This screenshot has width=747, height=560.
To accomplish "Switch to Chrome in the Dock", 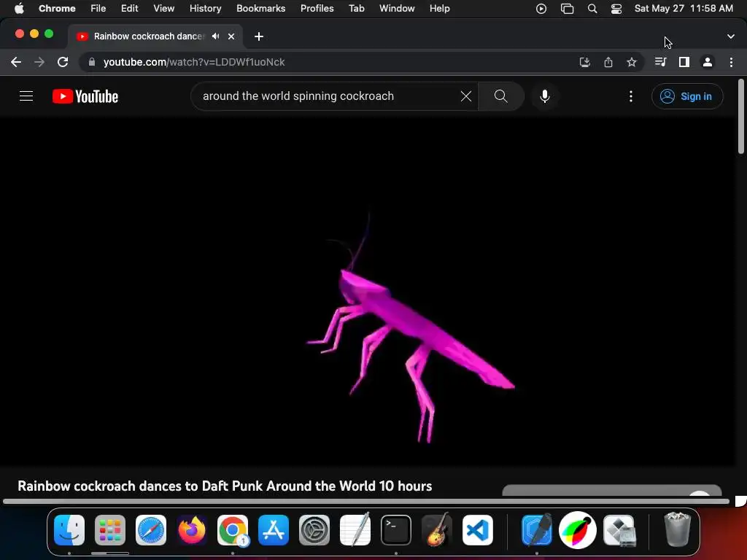I will tap(233, 530).
